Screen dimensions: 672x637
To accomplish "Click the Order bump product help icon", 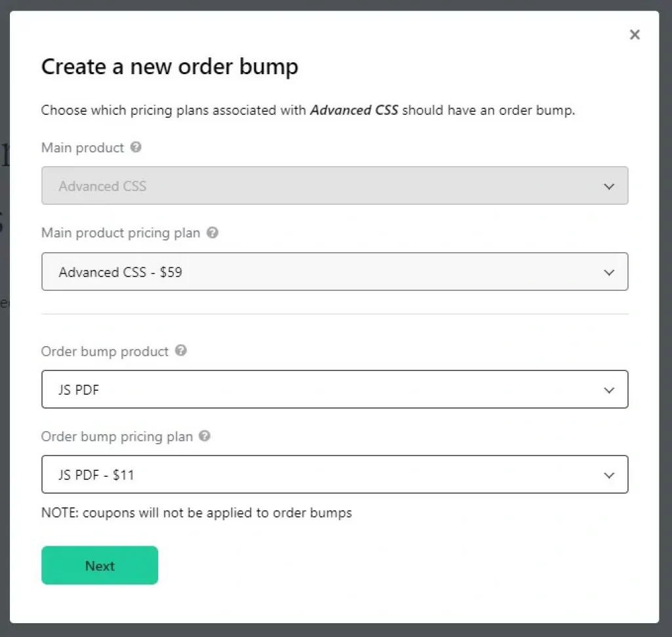I will (181, 351).
